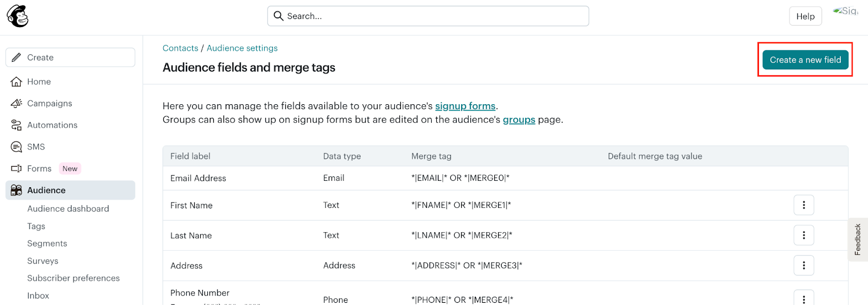The image size is (868, 305).
Task: Click the Campaigns megaphone icon
Action: [x=16, y=104]
